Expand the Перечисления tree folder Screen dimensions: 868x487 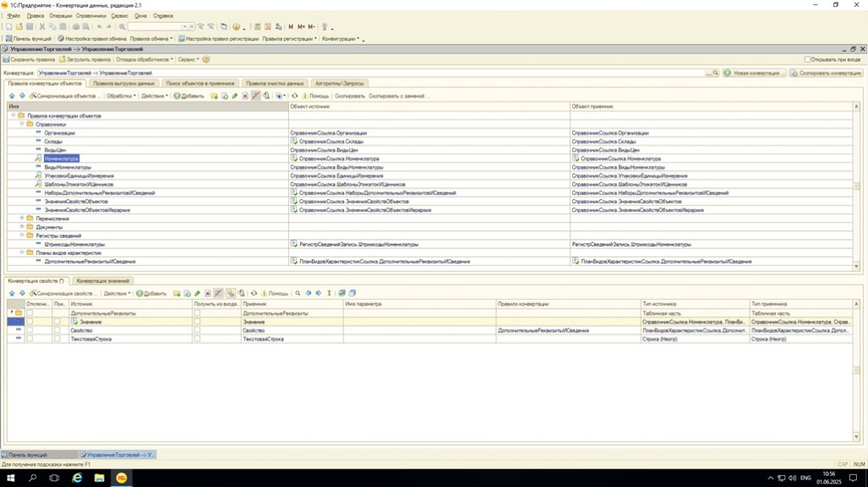click(x=22, y=218)
